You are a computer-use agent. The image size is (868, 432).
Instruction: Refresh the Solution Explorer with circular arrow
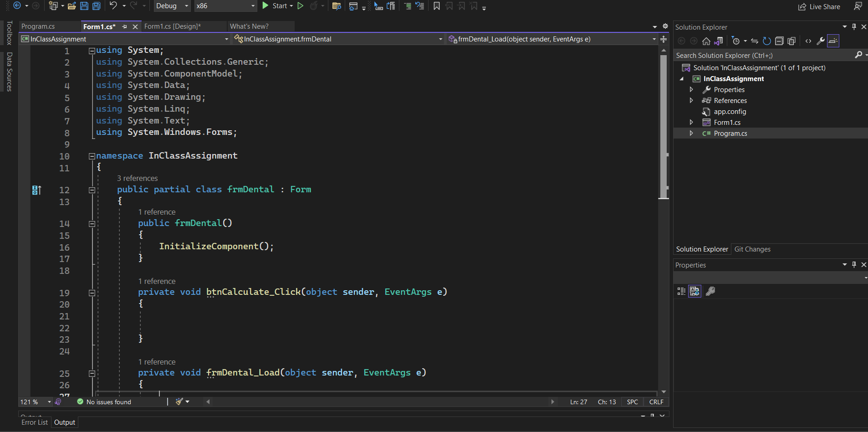[767, 41]
